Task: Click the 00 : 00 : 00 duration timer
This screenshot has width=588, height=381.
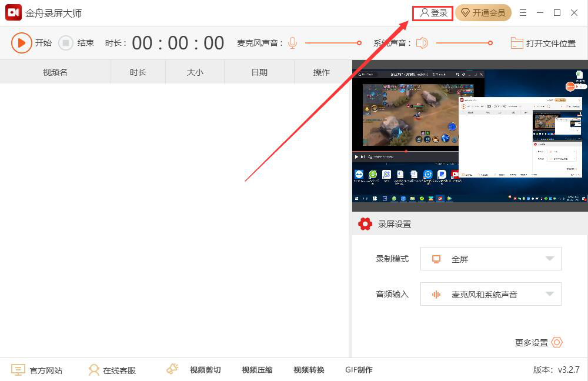Action: click(x=178, y=43)
